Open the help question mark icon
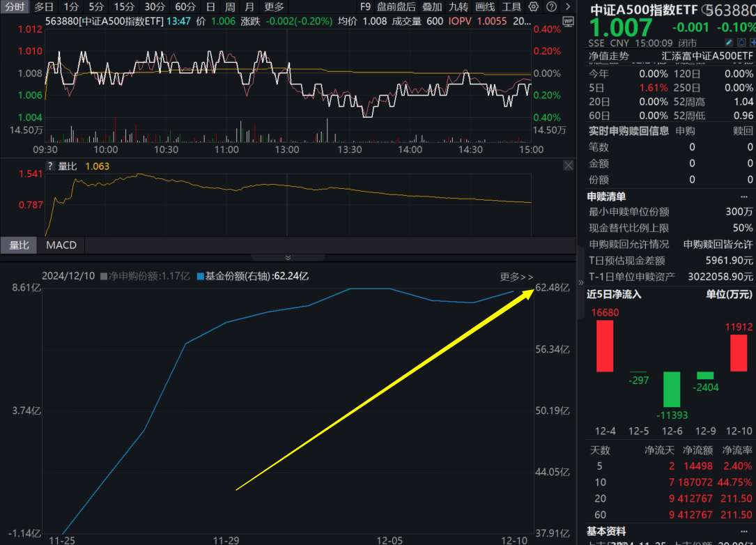This screenshot has height=545, width=756. (552, 7)
